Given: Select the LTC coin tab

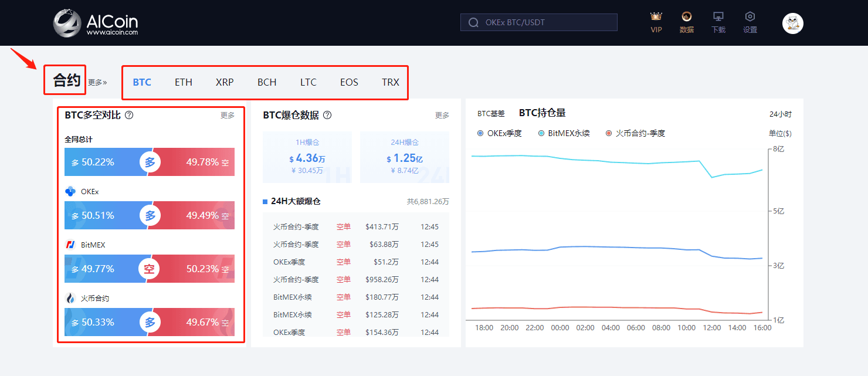Looking at the screenshot, I should point(308,82).
